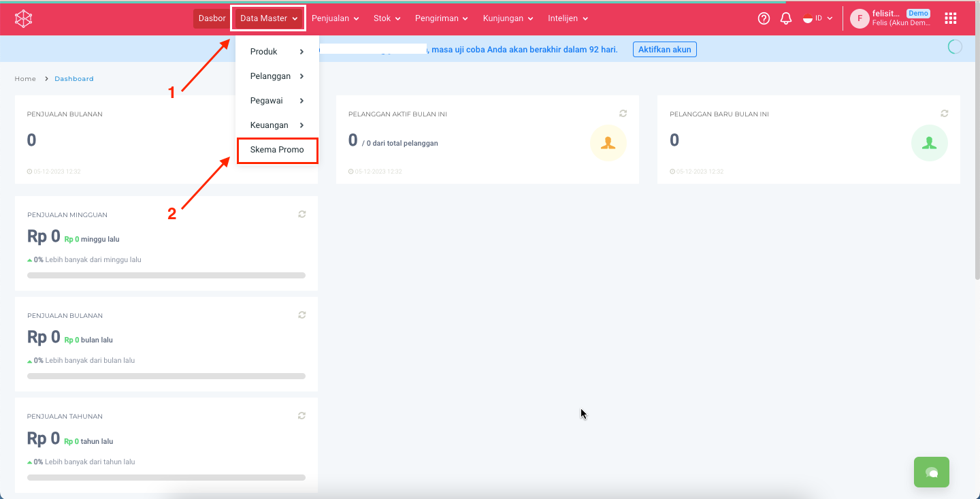Expand the Penjualan menu
The height and width of the screenshot is (499, 980).
tap(335, 19)
